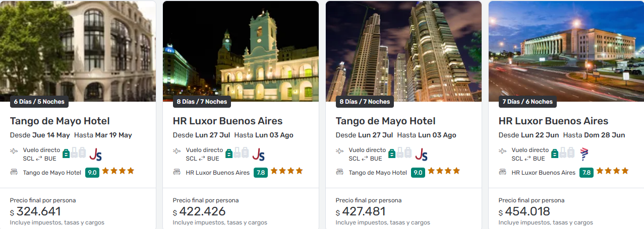
Task: Click LATAM airline logo on fourth card
Action: click(584, 154)
